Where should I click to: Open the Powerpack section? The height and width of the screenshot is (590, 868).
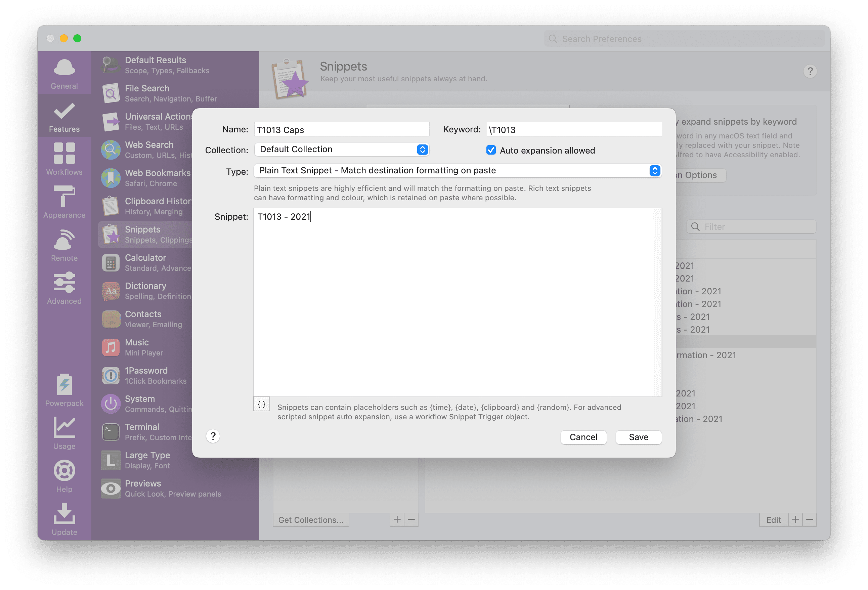click(64, 390)
